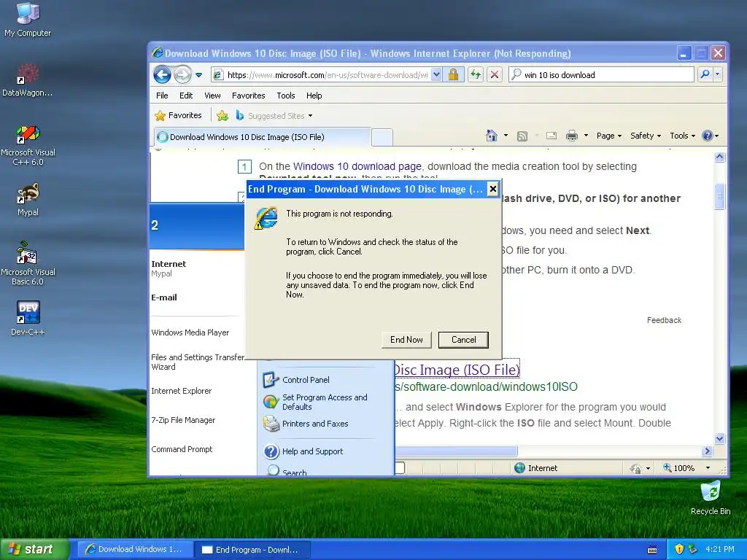This screenshot has height=560, width=747.
Task: Click the security lock icon in address bar
Action: (x=453, y=75)
